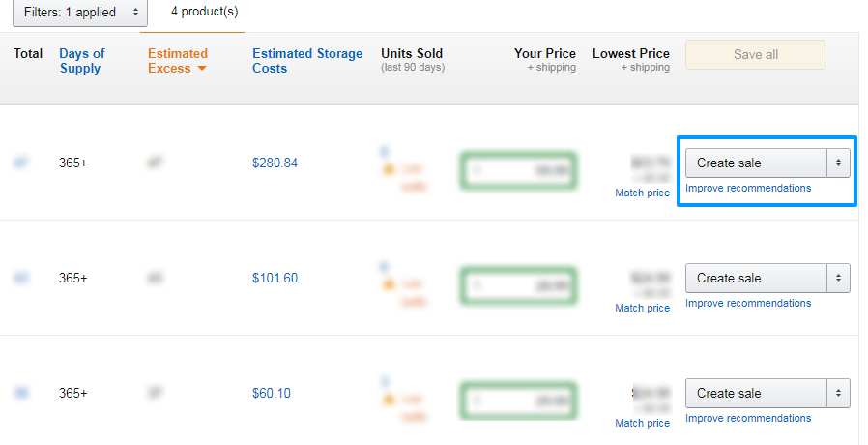Click Create sale in the third row
Image resolution: width=868 pixels, height=445 pixels.
click(x=756, y=393)
